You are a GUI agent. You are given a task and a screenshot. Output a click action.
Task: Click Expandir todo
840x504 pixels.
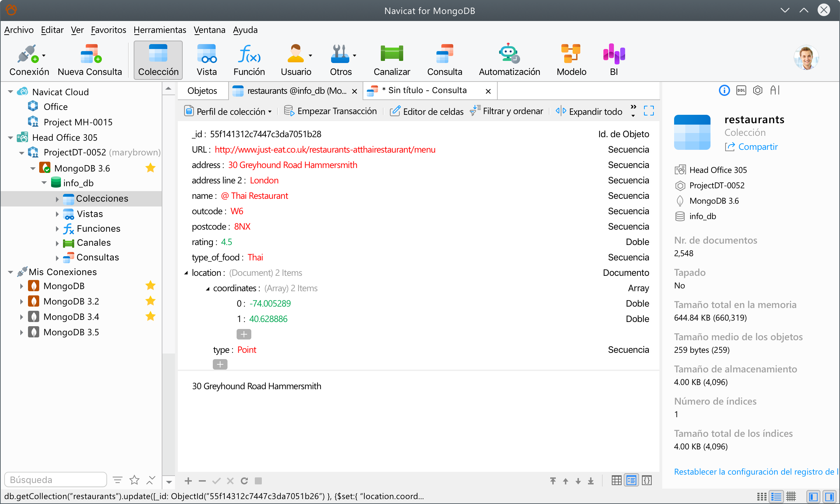pyautogui.click(x=589, y=111)
